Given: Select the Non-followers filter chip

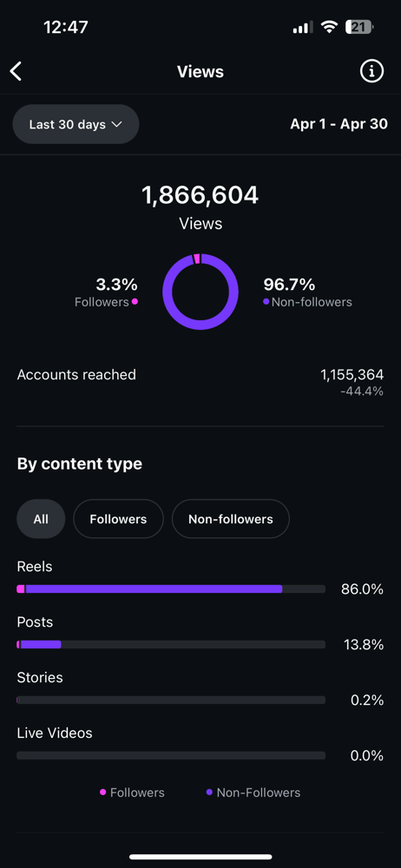Looking at the screenshot, I should tap(230, 519).
